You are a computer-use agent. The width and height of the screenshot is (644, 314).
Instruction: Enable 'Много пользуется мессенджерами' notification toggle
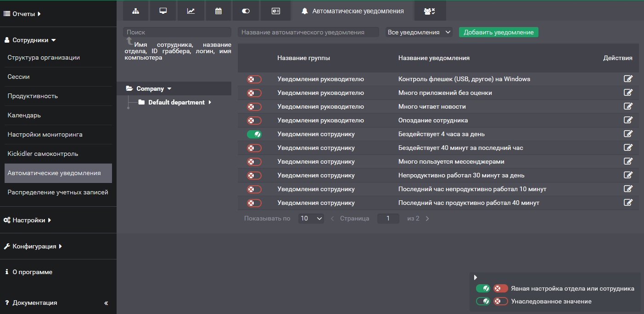click(x=254, y=162)
